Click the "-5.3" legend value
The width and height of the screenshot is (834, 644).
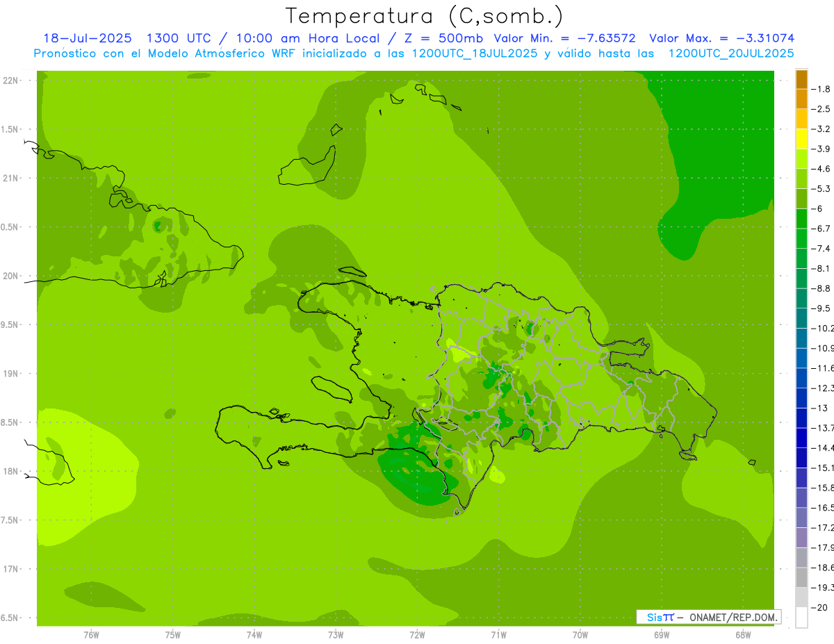coord(820,188)
